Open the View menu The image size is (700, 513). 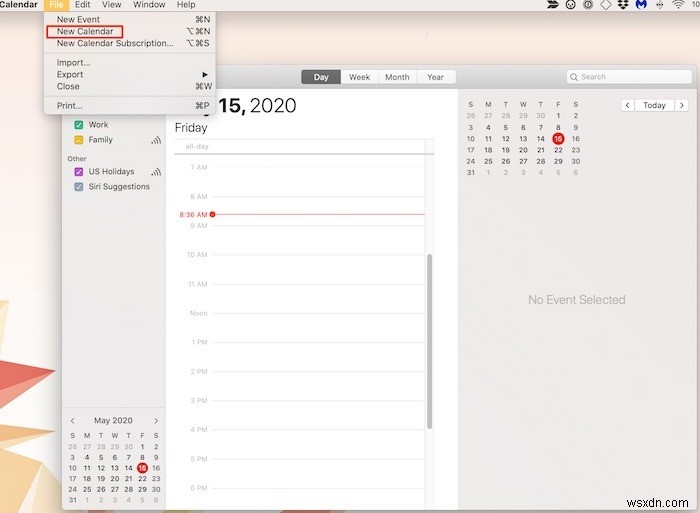(x=112, y=4)
